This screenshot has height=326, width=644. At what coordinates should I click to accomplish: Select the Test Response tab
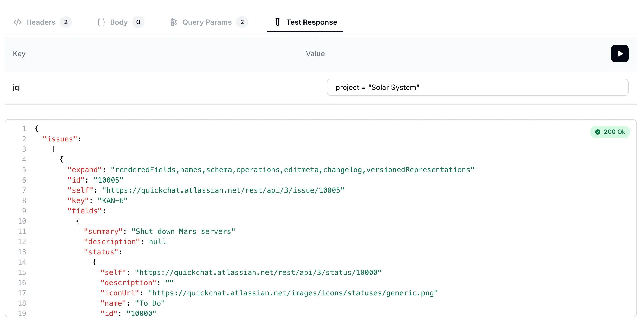tap(311, 22)
